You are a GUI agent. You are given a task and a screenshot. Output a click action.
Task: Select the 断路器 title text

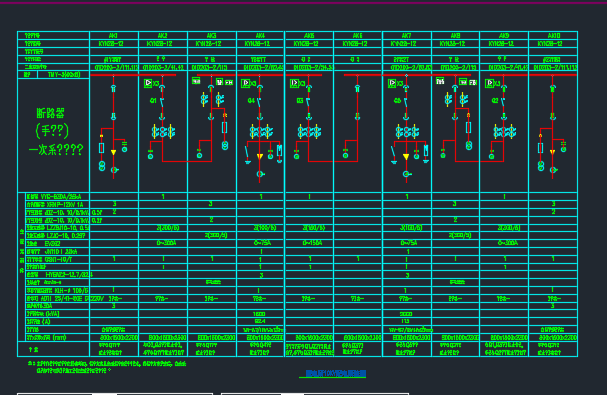coord(51,113)
